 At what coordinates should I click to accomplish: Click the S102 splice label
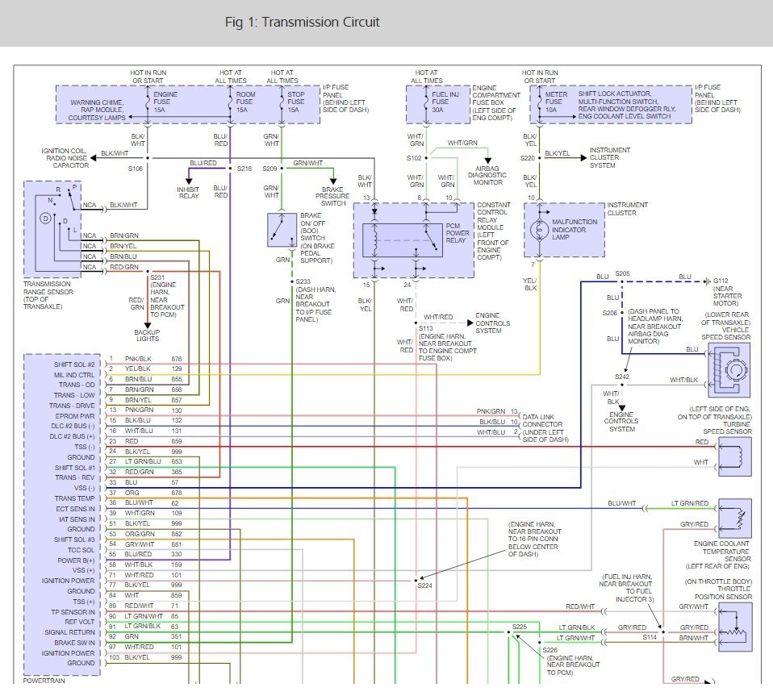pyautogui.click(x=414, y=158)
